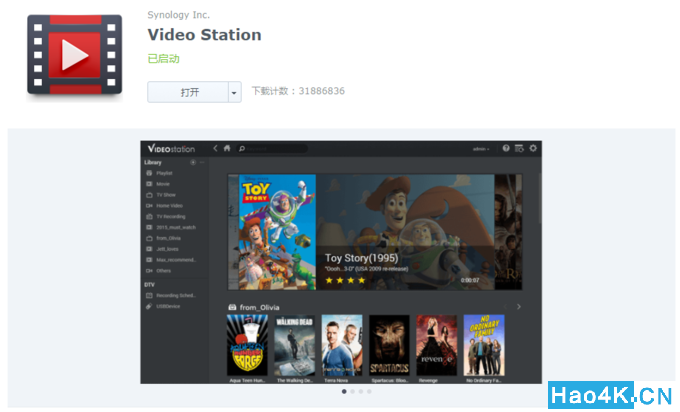Screen dimensions: 680x412
Task: Expand the dropdown arrow beside 打开
Action: pyautogui.click(x=235, y=92)
